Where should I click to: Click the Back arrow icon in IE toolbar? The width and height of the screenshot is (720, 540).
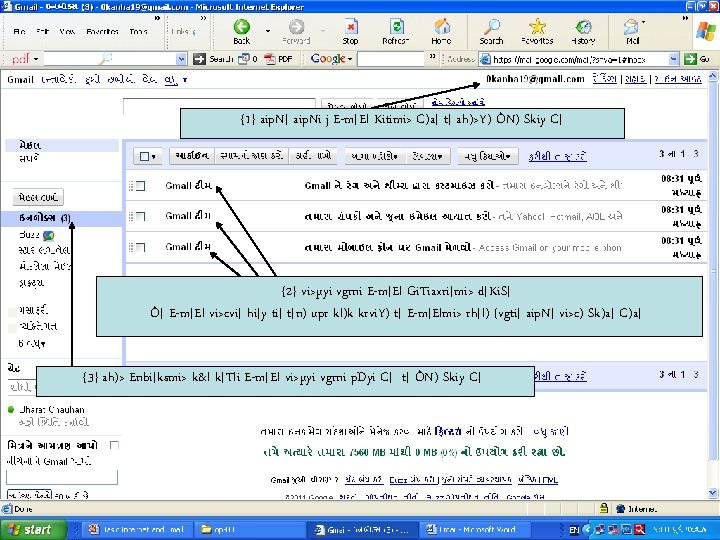pyautogui.click(x=242, y=27)
